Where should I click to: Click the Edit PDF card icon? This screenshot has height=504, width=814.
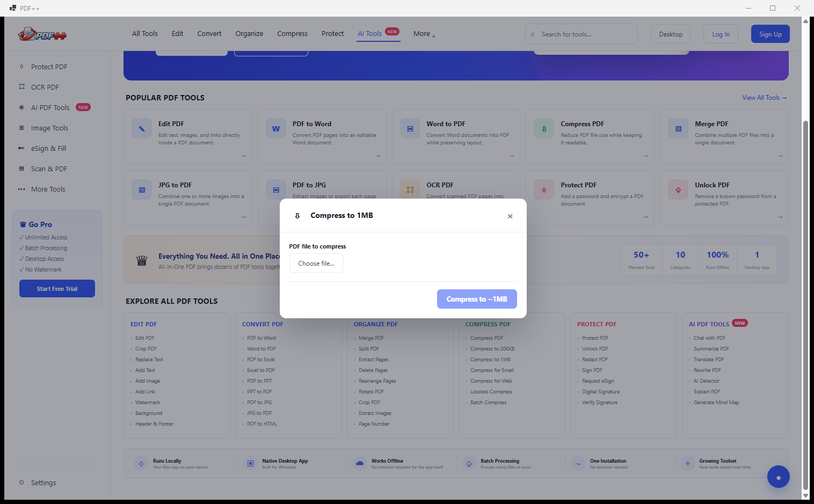coord(142,129)
